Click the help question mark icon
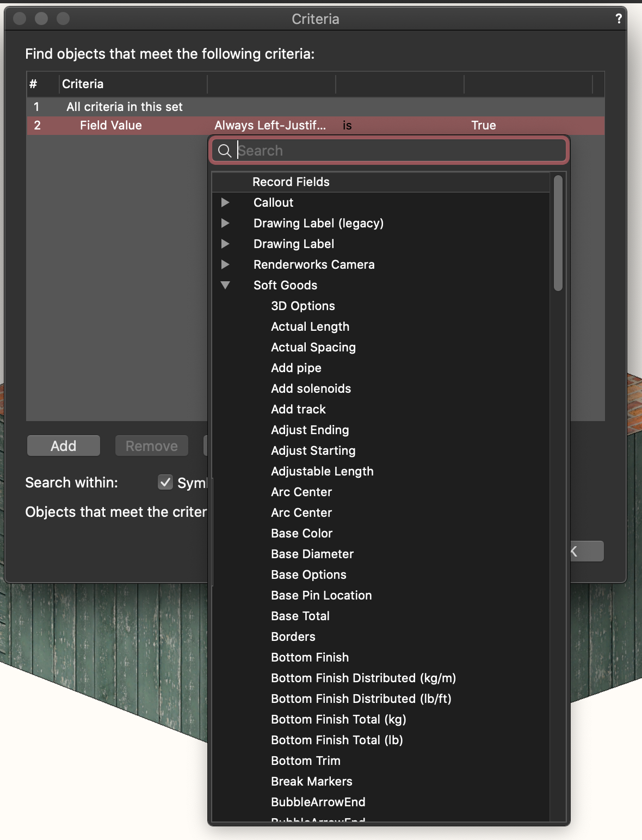642x840 pixels. click(619, 19)
